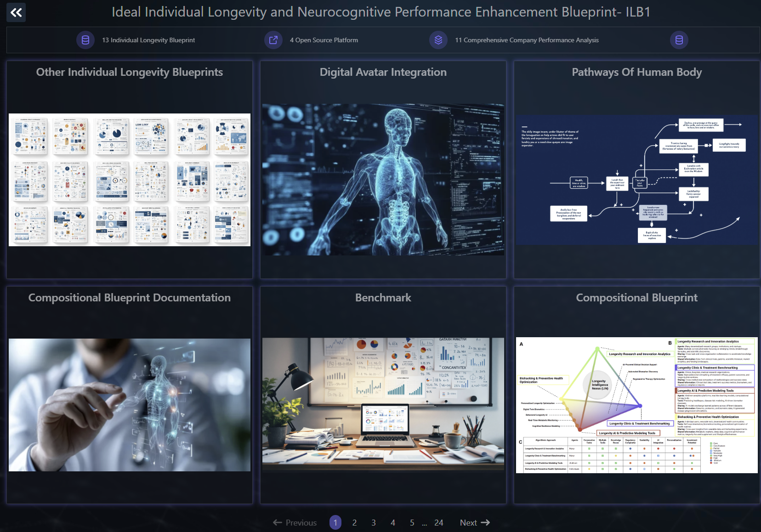The height and width of the screenshot is (532, 761).
Task: Open Compositional Blueprint Documentation image
Action: click(130, 405)
